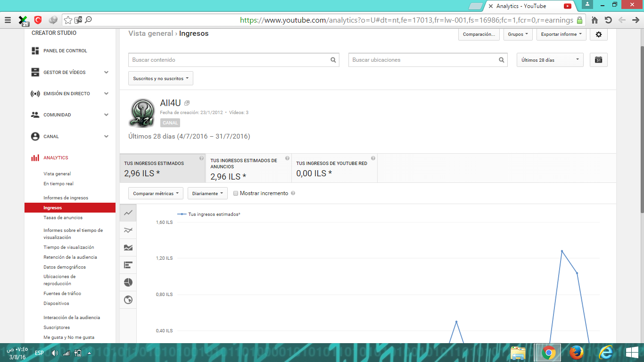644x362 pixels.
Task: Select Tus ingresos de YouTube Red tab
Action: [335, 168]
